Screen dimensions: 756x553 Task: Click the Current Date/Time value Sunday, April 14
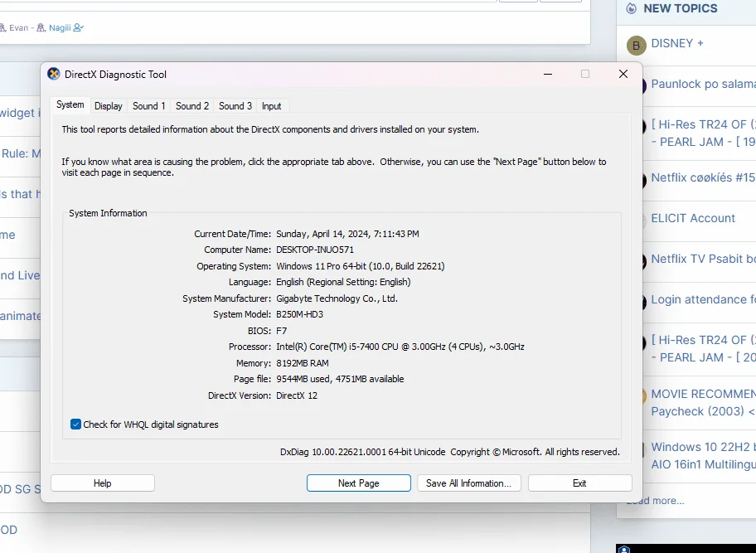pos(347,234)
